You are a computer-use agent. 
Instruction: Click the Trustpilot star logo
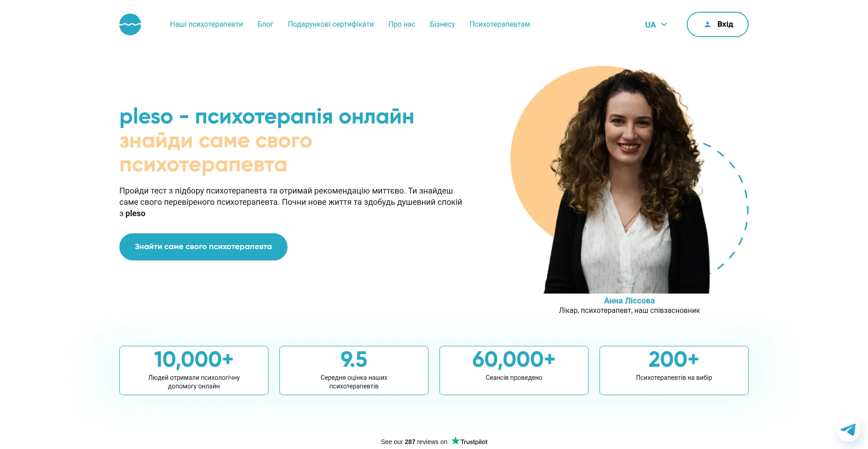click(x=455, y=441)
